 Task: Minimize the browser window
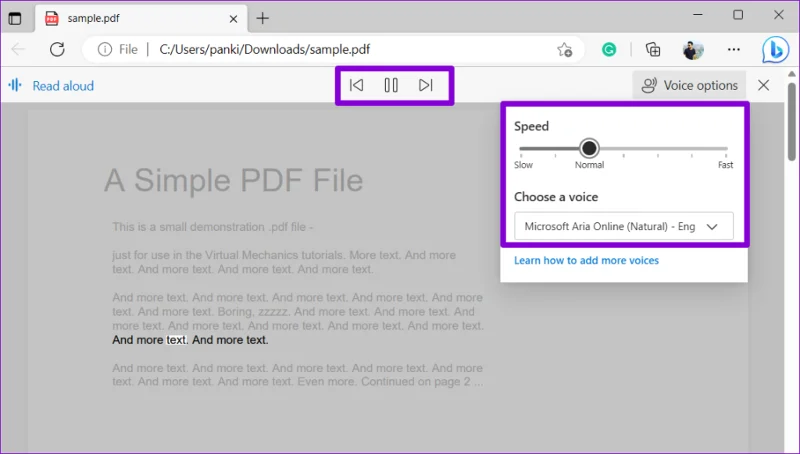pyautogui.click(x=697, y=15)
